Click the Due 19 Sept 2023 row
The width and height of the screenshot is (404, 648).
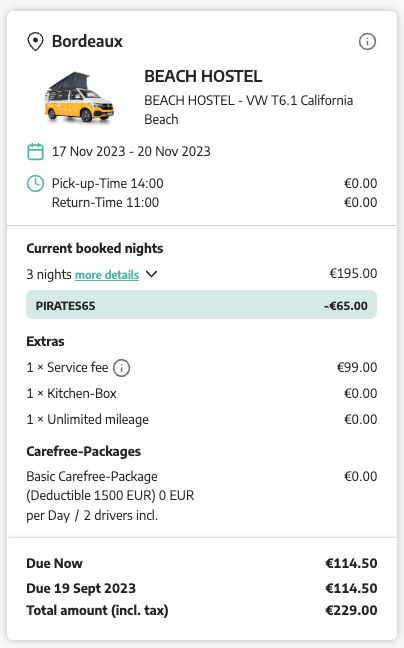pos(202,588)
